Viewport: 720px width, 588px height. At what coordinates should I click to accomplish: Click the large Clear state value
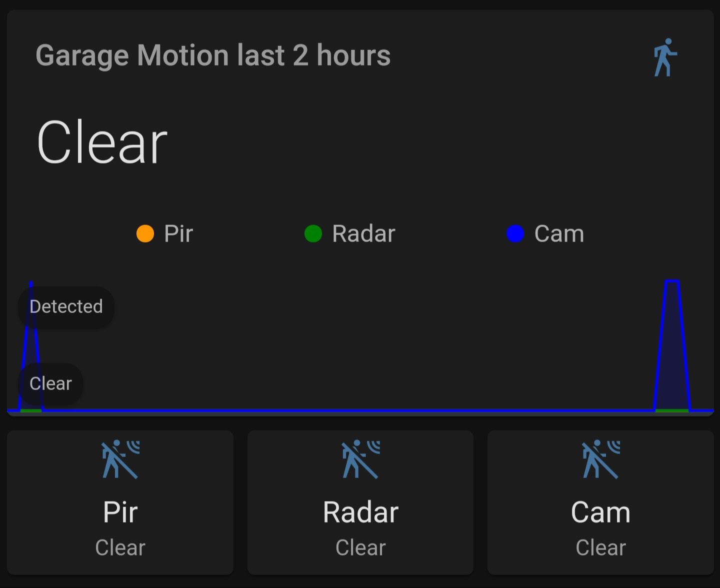tap(102, 143)
